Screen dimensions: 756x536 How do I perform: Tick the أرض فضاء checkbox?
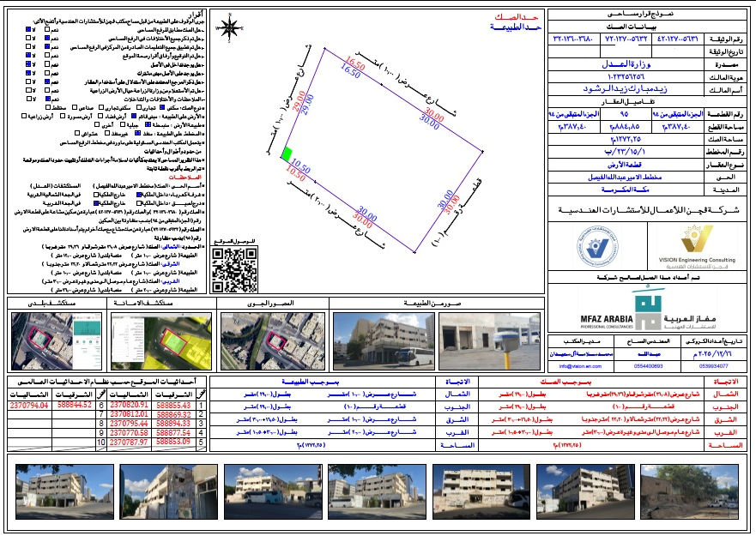100,116
